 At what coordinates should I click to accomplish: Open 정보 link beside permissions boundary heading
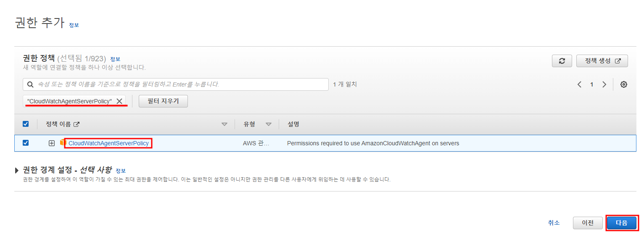pos(121,171)
